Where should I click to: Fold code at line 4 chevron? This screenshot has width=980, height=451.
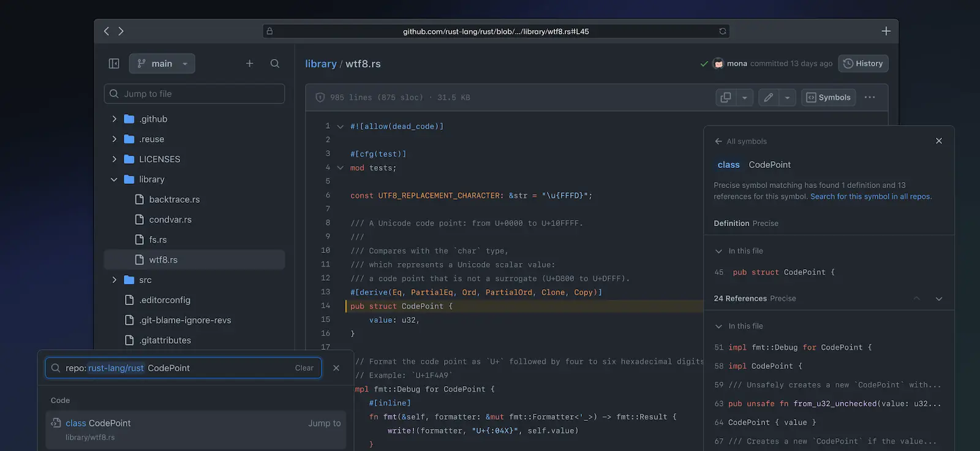(x=341, y=168)
